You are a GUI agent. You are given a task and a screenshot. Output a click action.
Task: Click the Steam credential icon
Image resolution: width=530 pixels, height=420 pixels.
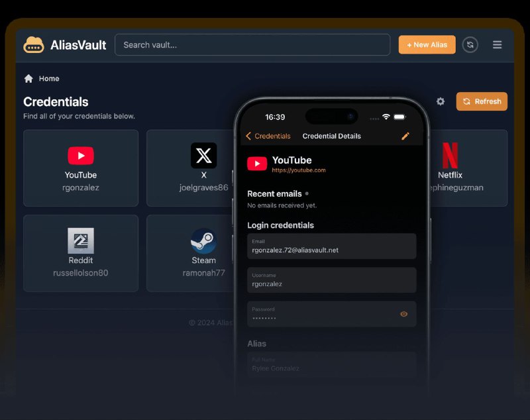point(203,240)
